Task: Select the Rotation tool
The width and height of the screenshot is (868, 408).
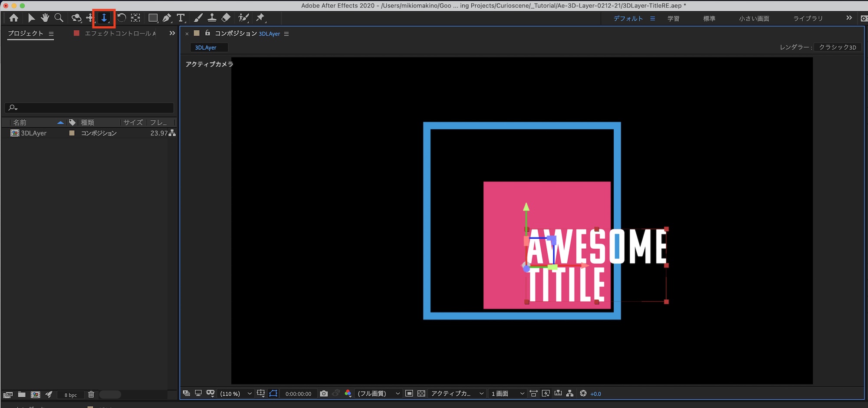Action: 122,18
